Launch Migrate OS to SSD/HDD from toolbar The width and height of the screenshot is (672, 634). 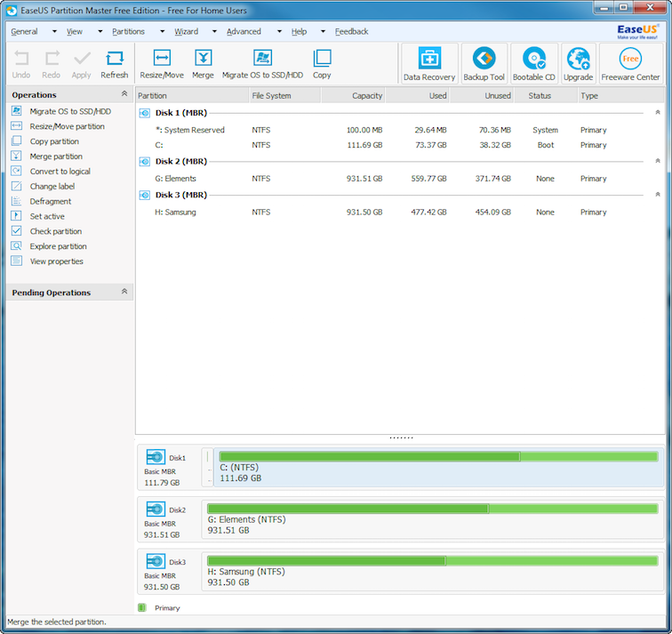pyautogui.click(x=262, y=65)
